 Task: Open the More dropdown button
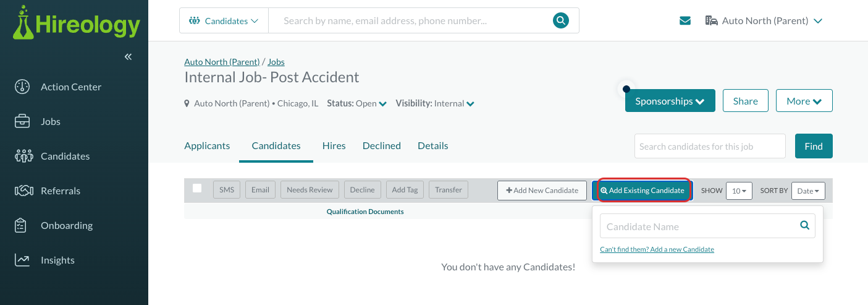tap(804, 101)
